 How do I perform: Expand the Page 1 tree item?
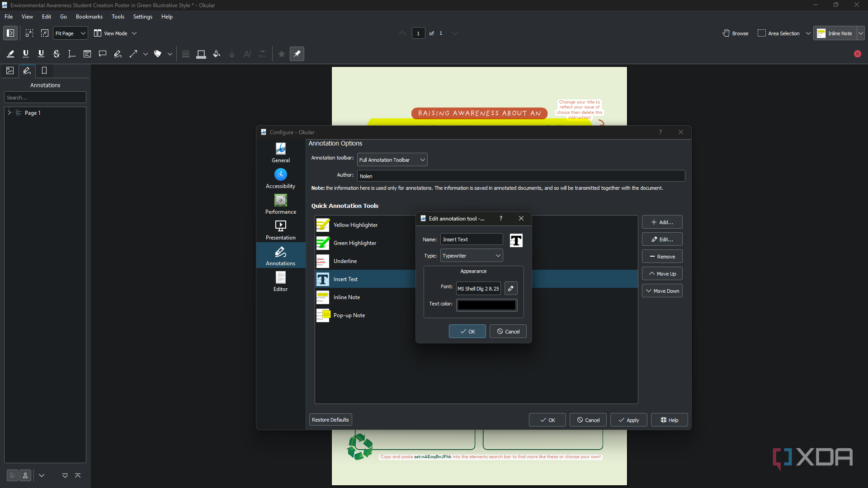pos(9,113)
